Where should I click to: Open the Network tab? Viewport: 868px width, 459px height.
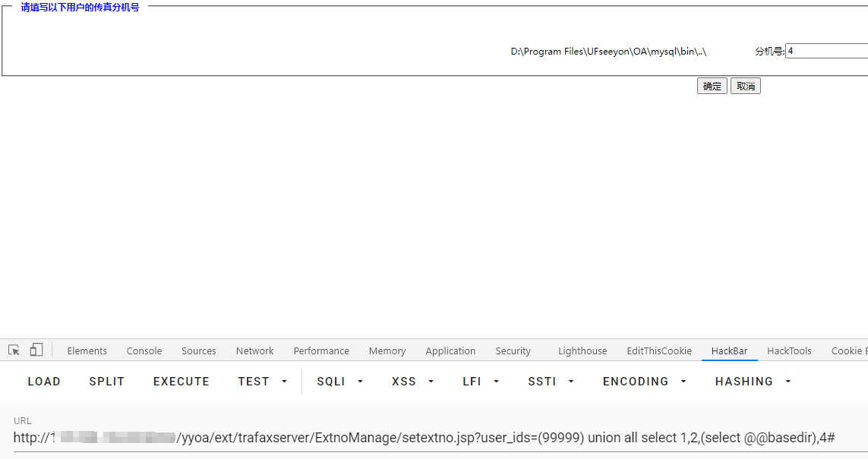tap(254, 351)
